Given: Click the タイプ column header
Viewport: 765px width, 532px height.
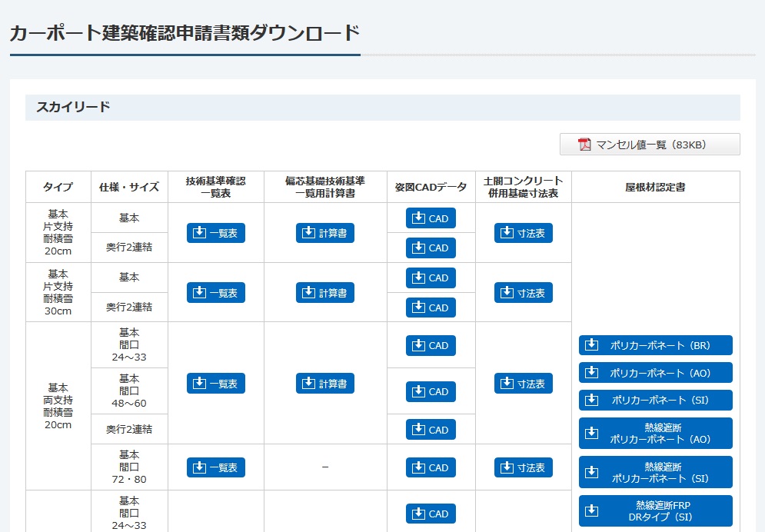Looking at the screenshot, I should click(x=58, y=187).
